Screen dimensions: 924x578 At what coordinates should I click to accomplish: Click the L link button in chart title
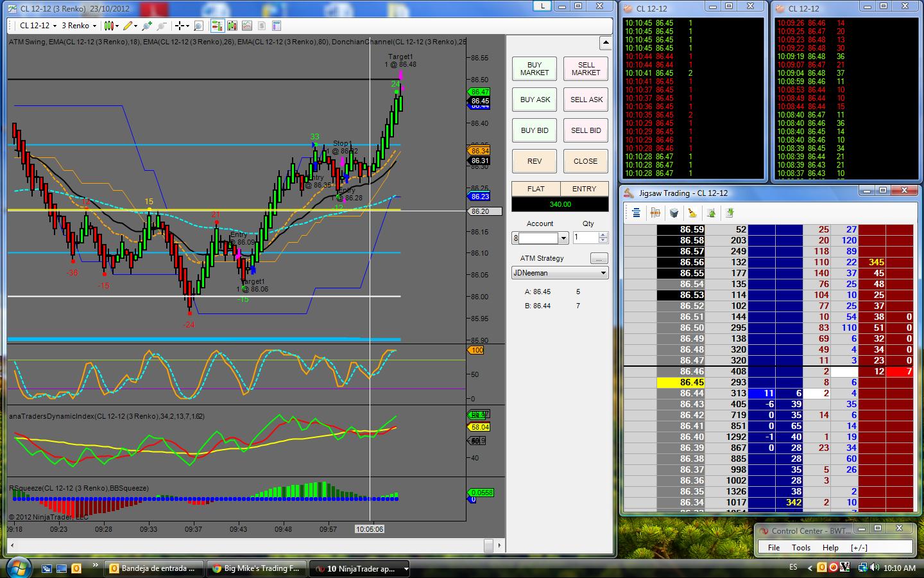point(542,6)
